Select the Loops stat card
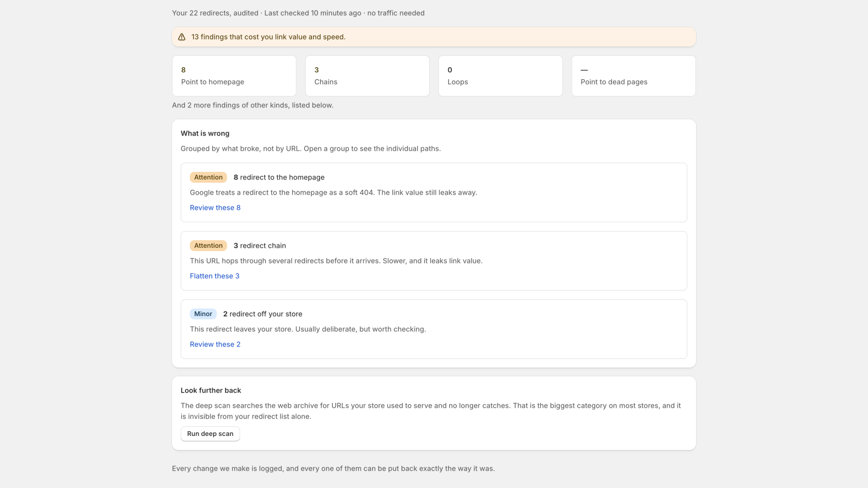Image resolution: width=868 pixels, height=488 pixels. (x=500, y=76)
